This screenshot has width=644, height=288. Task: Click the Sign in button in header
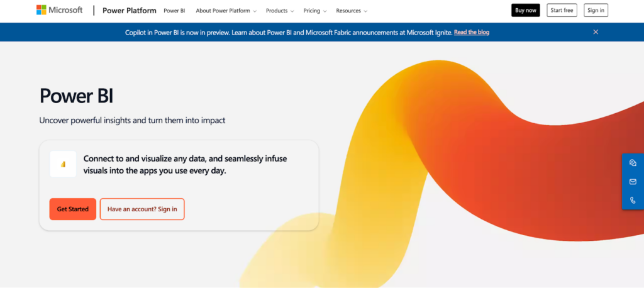click(596, 10)
